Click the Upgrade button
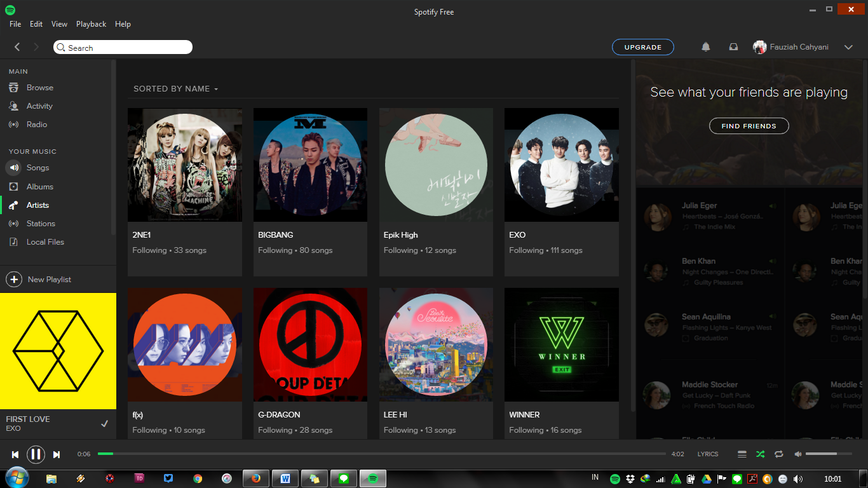The width and height of the screenshot is (868, 488). pyautogui.click(x=643, y=47)
